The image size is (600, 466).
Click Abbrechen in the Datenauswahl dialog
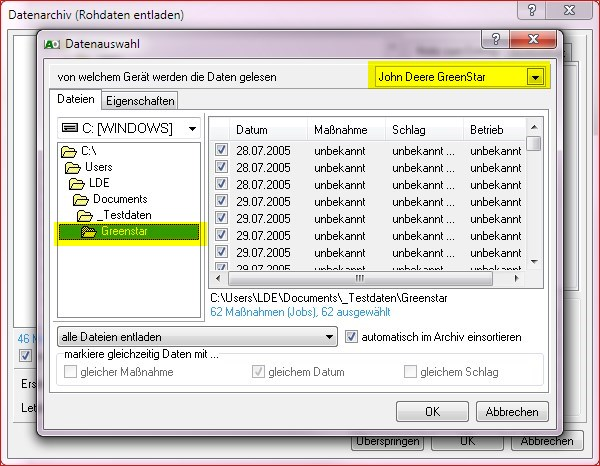(512, 412)
